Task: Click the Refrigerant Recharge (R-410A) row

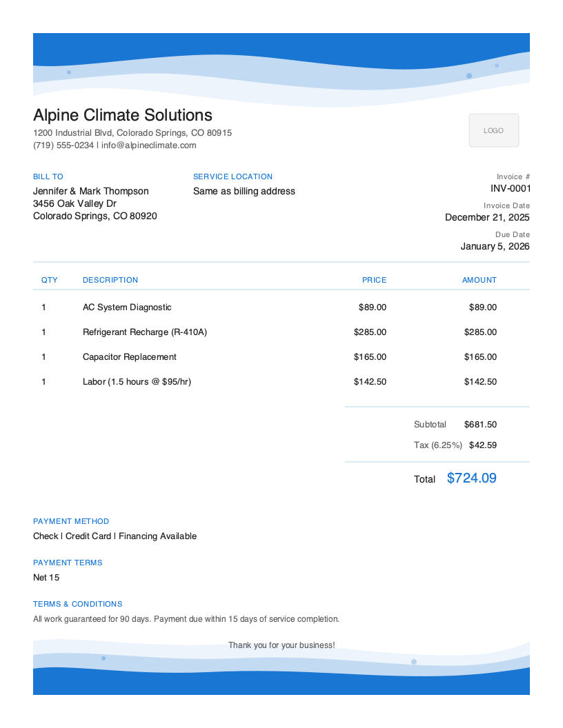Action: pyautogui.click(x=144, y=332)
